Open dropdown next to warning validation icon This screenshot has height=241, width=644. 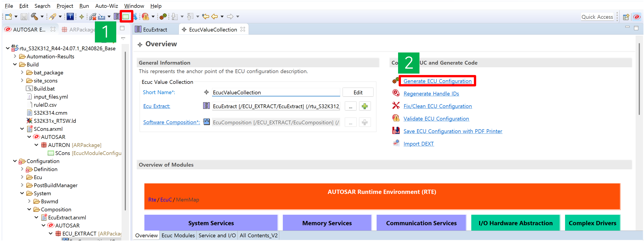[153, 17]
